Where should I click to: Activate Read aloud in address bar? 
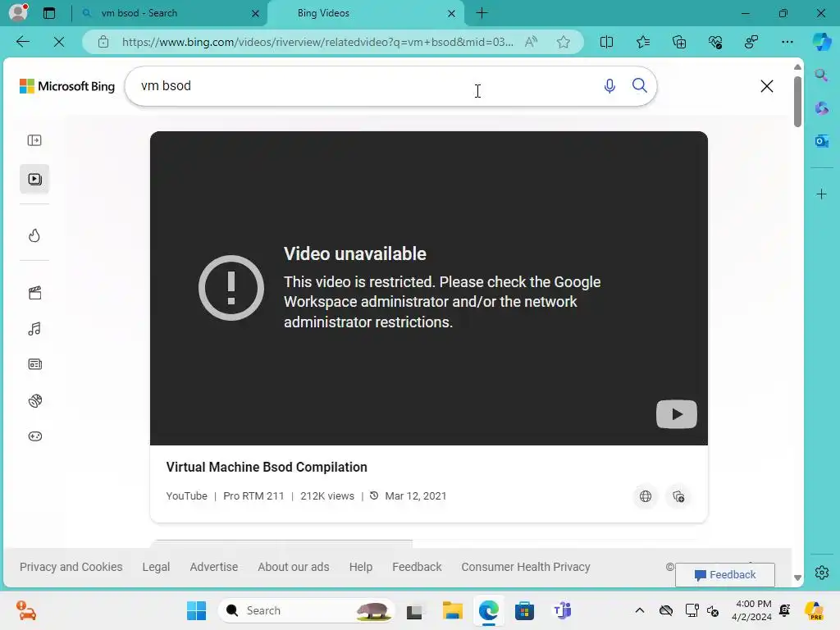[531, 42]
